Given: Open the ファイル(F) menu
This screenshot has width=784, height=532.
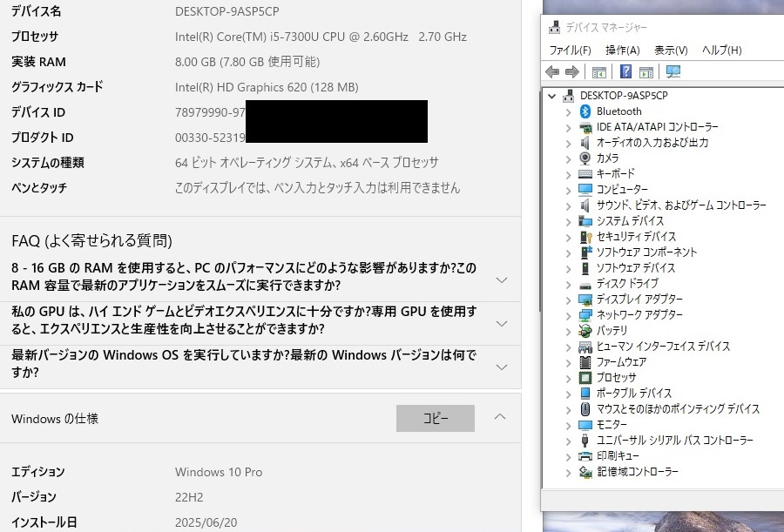Looking at the screenshot, I should (570, 50).
